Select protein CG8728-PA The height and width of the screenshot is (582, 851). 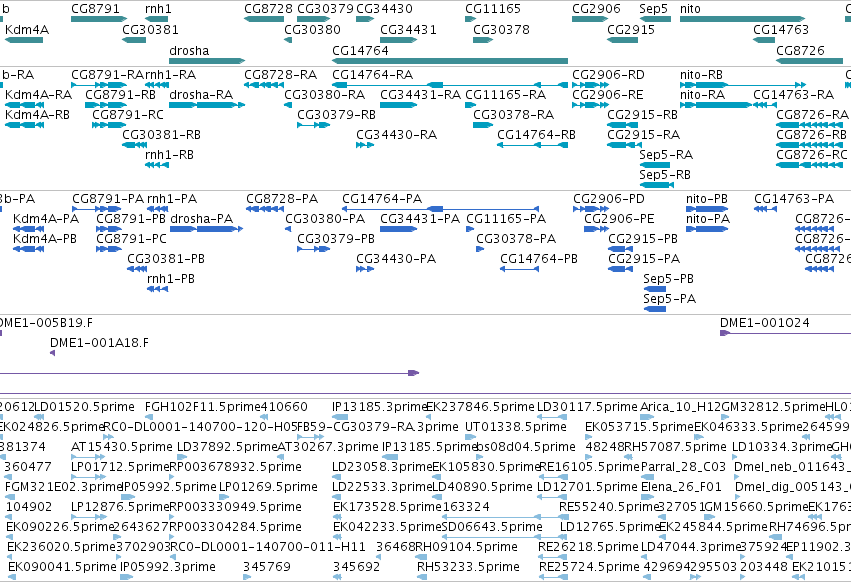265,209
